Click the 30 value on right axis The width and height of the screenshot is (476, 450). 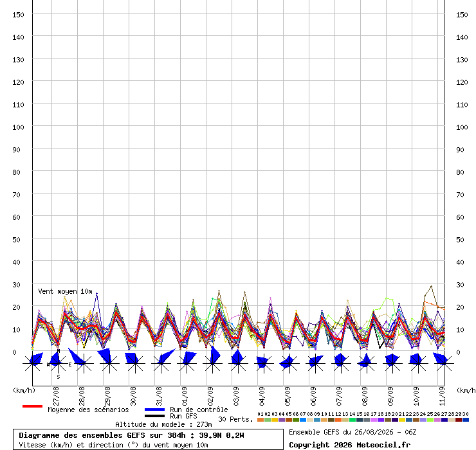point(460,285)
